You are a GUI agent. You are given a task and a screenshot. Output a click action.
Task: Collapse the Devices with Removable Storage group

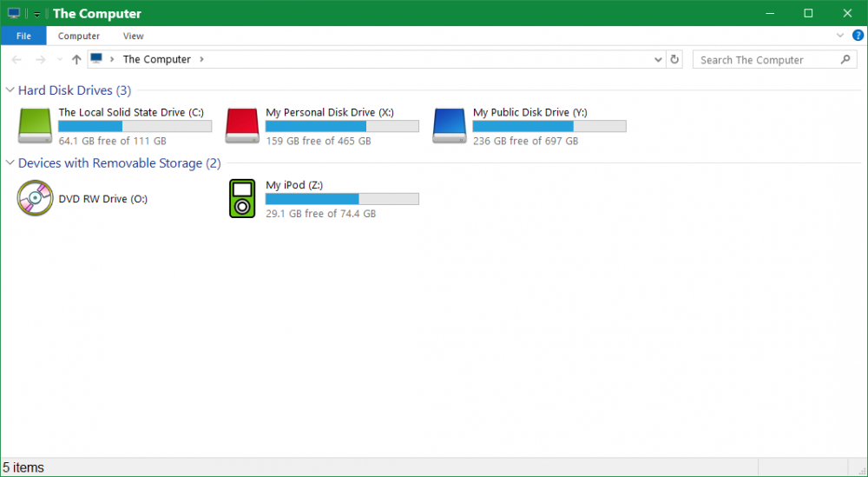[x=10, y=163]
